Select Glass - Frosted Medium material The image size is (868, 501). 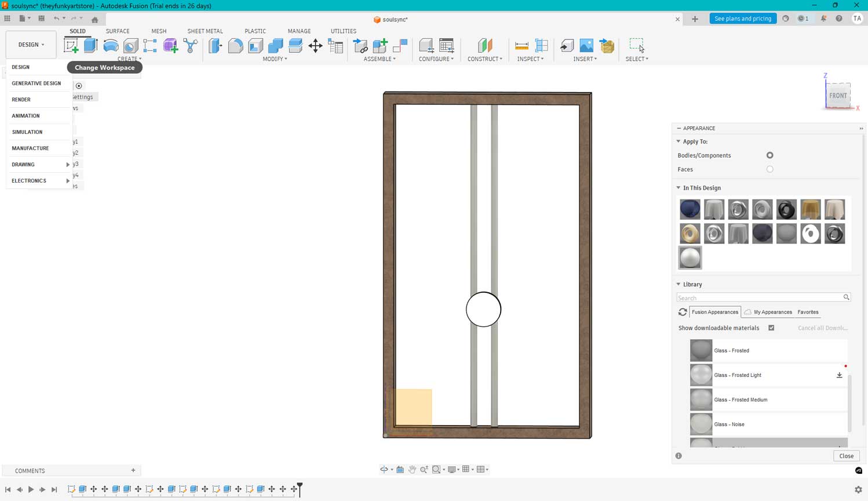pyautogui.click(x=768, y=400)
